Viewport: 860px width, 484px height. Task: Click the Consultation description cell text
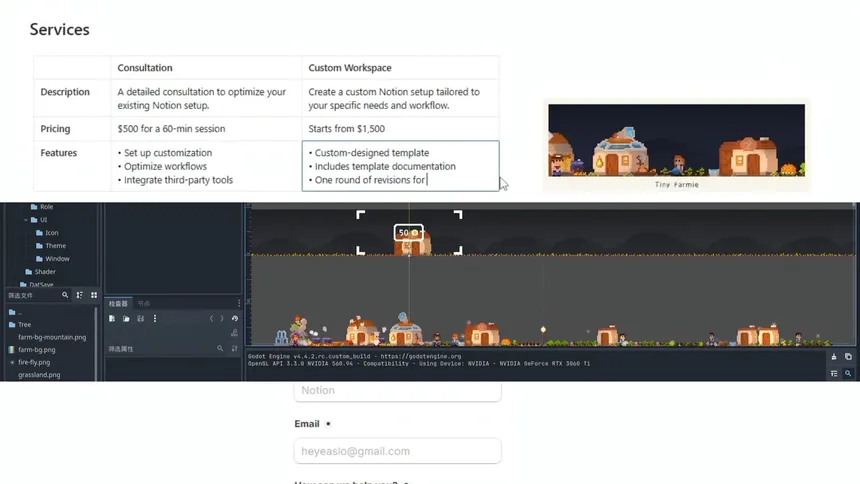click(x=201, y=98)
